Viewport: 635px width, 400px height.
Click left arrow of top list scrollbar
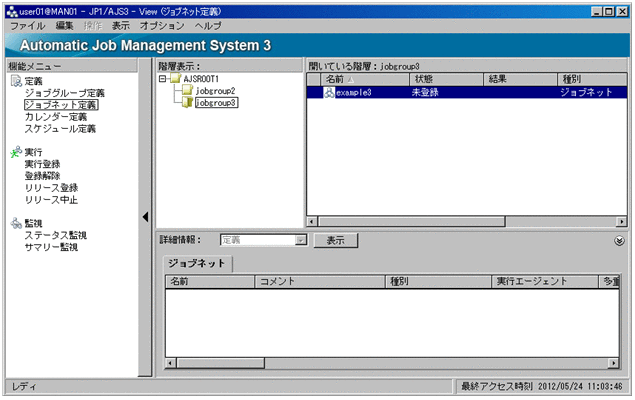(x=312, y=221)
